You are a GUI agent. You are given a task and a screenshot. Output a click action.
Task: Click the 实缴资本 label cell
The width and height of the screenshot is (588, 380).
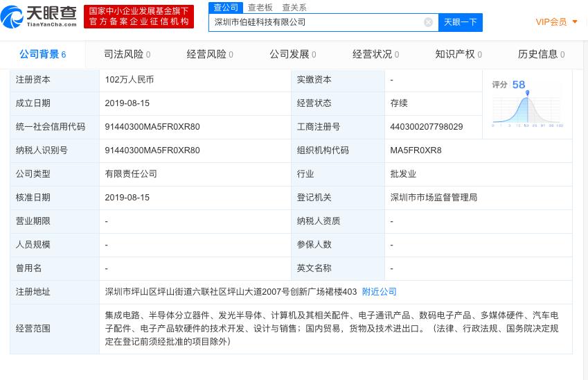338,80
